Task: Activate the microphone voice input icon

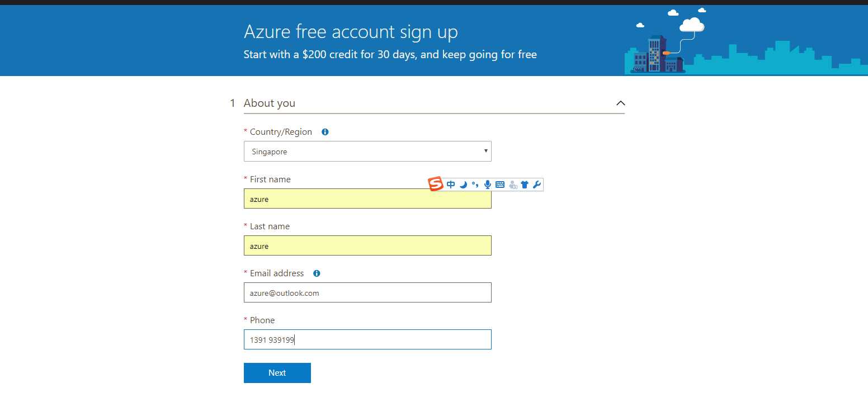Action: tap(488, 185)
